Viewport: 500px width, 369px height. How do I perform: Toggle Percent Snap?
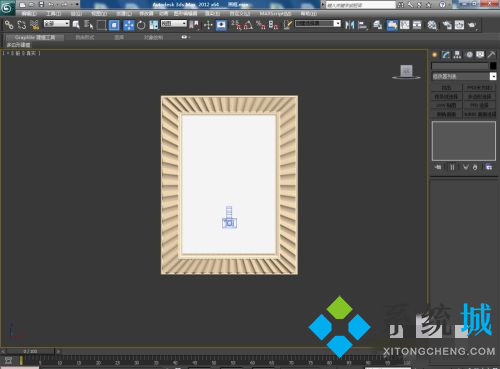261,25
